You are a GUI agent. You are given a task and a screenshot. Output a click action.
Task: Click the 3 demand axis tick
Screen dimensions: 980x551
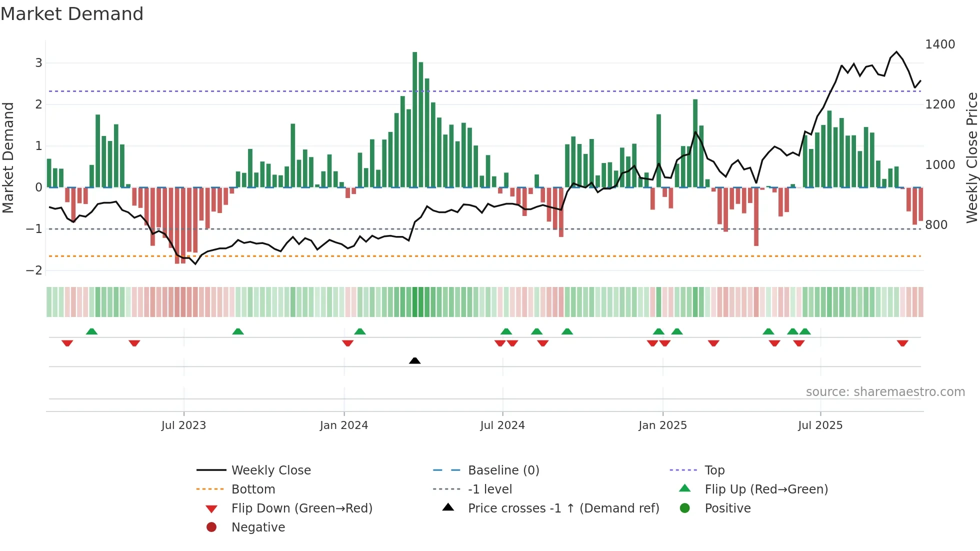pyautogui.click(x=38, y=63)
